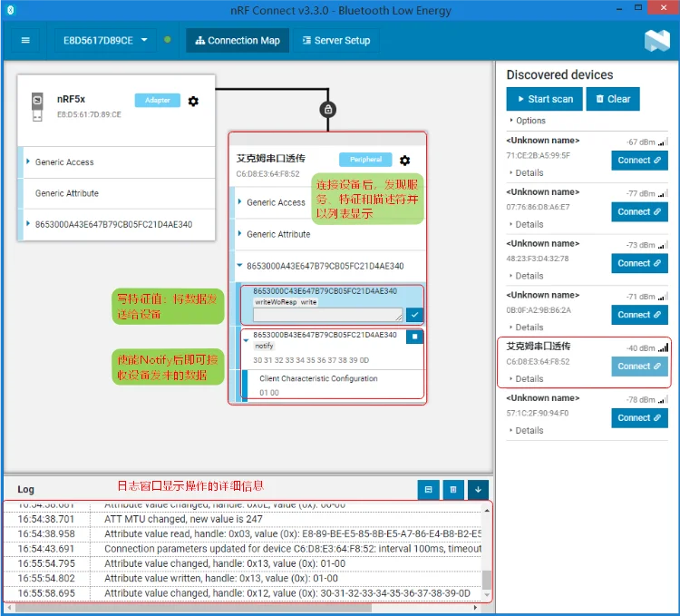
Task: Clear the discovered devices list
Action: click(x=613, y=99)
